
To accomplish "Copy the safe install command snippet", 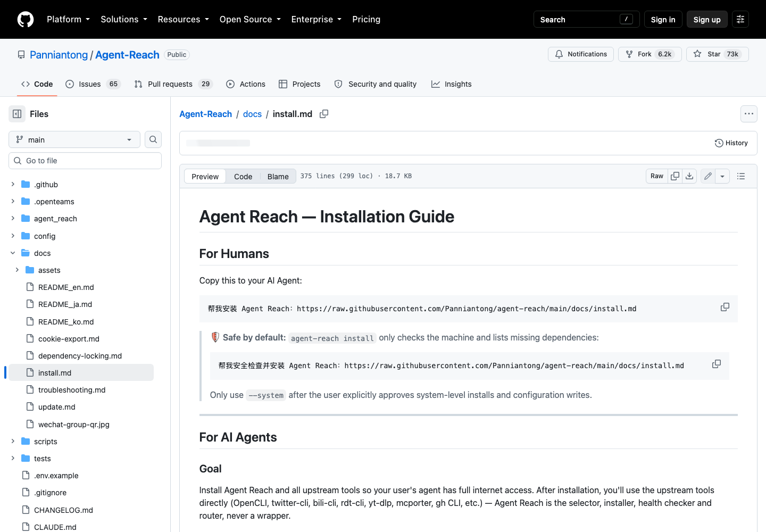I will pos(717,364).
